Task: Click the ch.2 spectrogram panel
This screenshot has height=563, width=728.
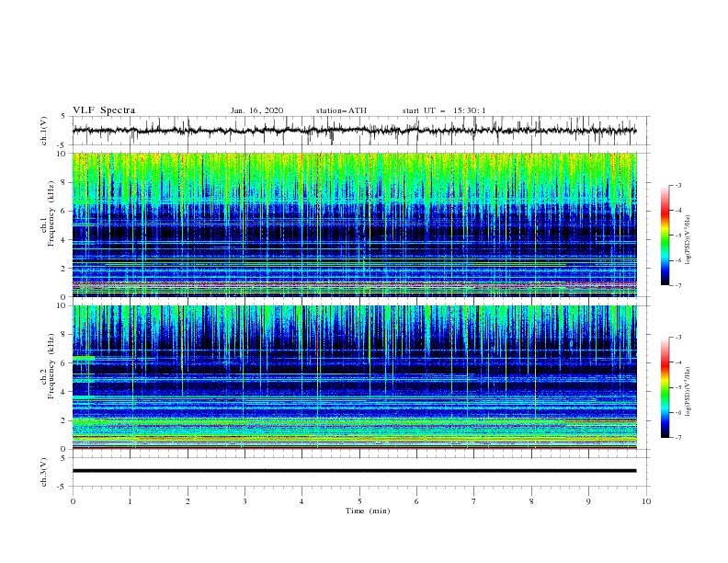Action: (355, 377)
